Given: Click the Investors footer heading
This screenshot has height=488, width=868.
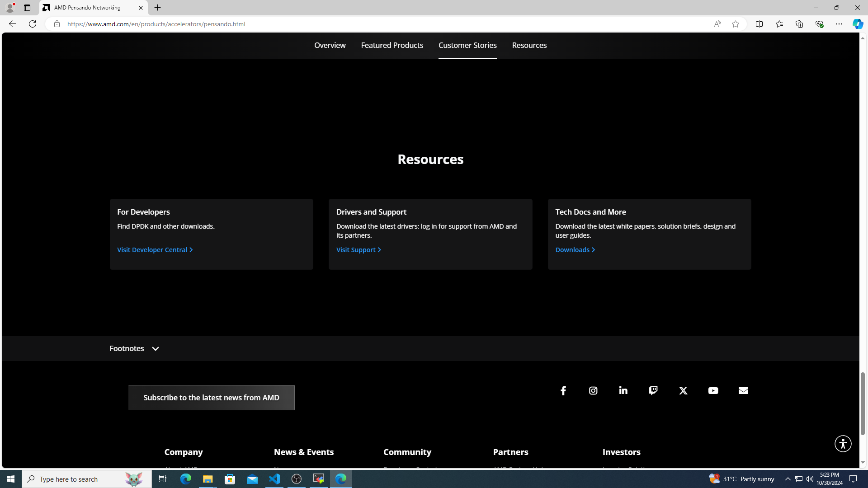Looking at the screenshot, I should [621, 452].
